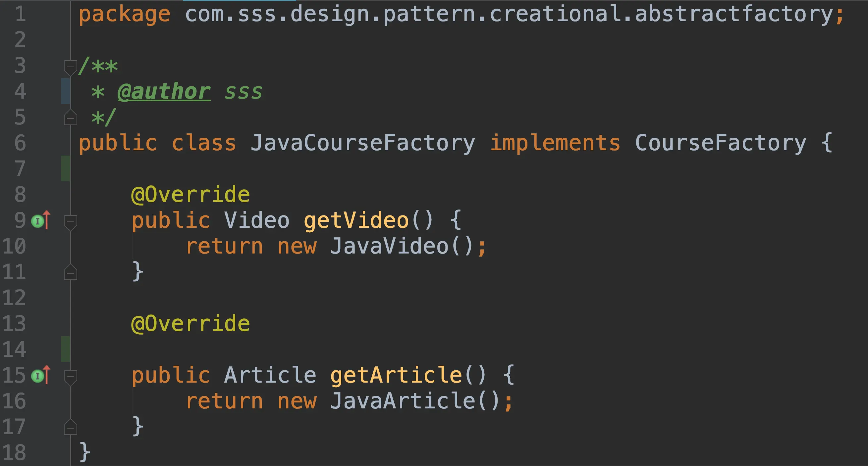
Task: Click the green change marker on line 7
Action: click(66, 168)
